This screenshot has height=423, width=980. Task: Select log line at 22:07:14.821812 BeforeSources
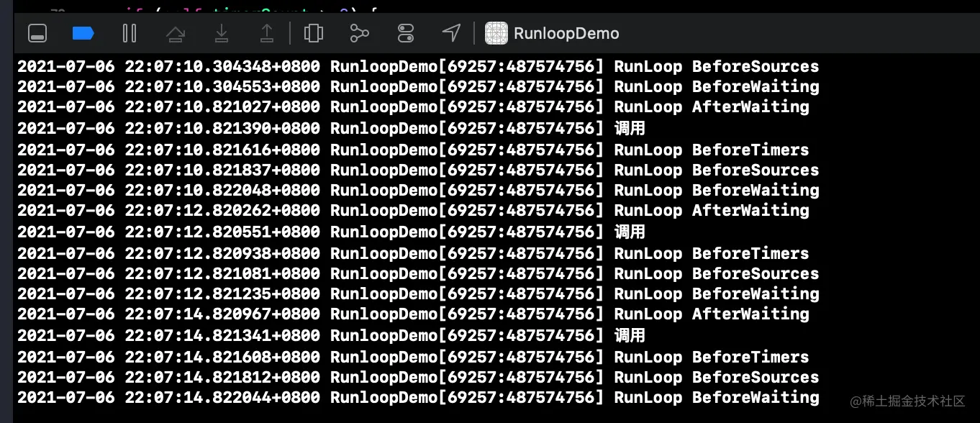pos(418,378)
